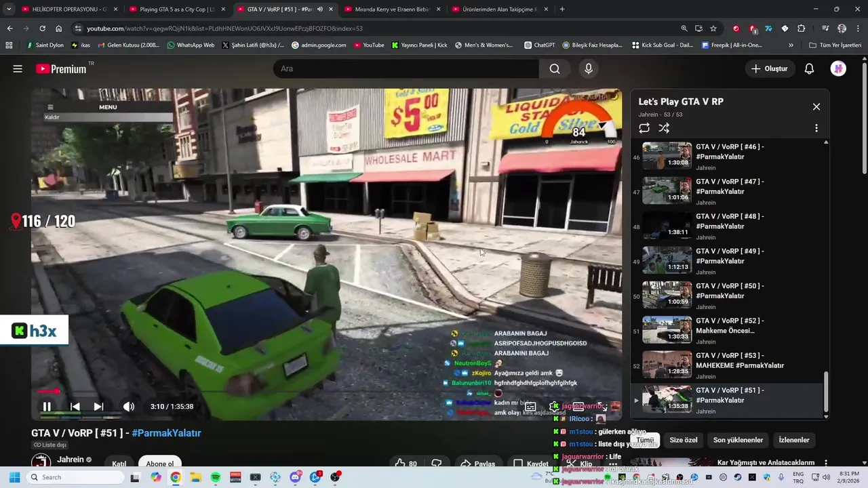
Task: Open #52 Mahkeme Öncesi playlist item
Action: coord(729,331)
